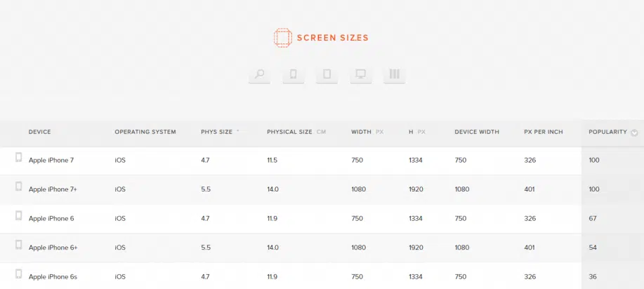Click the phone icon beside iPhone 6s

click(19, 274)
